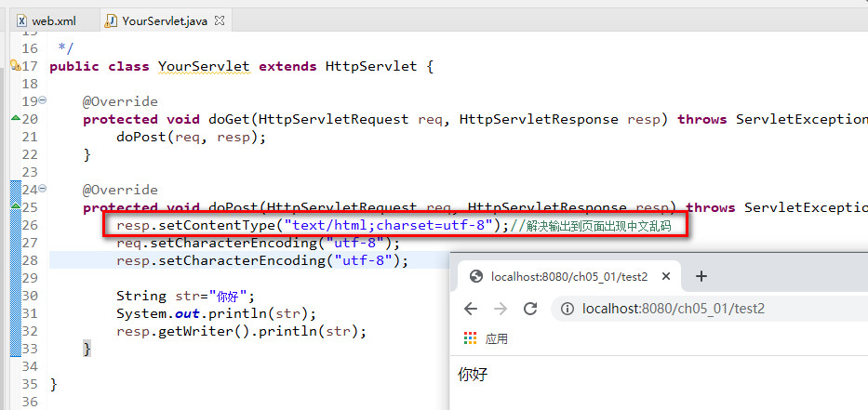868x410 pixels.
Task: Open a new browser tab
Action: (701, 276)
